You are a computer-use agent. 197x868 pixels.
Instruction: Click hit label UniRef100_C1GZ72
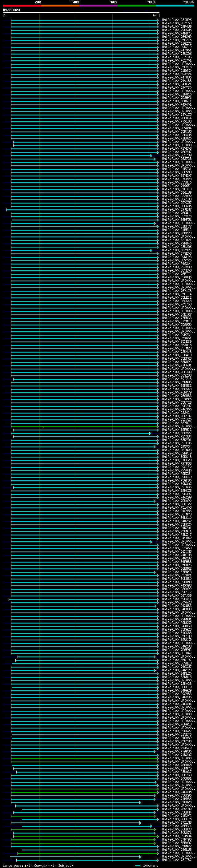coord(176,43)
